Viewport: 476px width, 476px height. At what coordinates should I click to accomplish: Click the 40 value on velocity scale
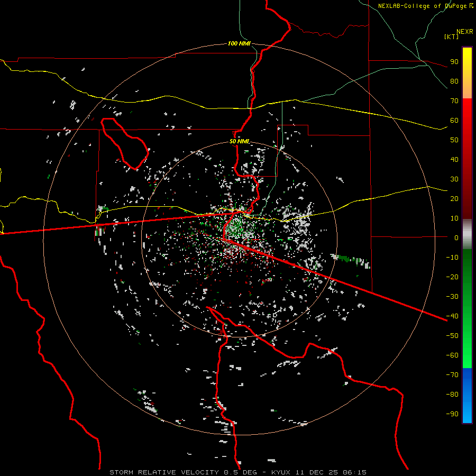point(454,159)
